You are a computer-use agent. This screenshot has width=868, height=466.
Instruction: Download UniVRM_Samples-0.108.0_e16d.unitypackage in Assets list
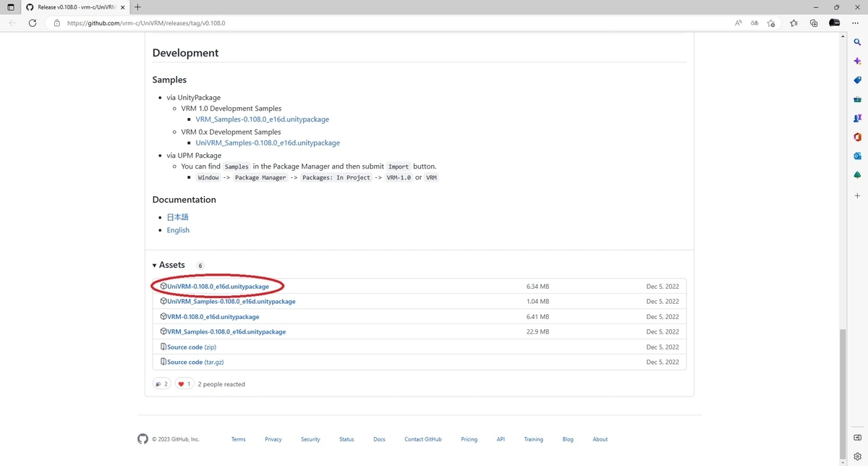pos(231,302)
